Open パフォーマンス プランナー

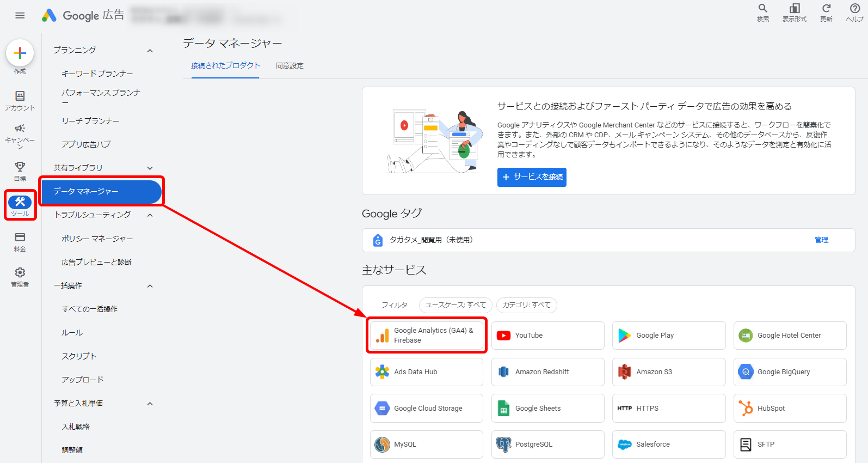coord(101,97)
